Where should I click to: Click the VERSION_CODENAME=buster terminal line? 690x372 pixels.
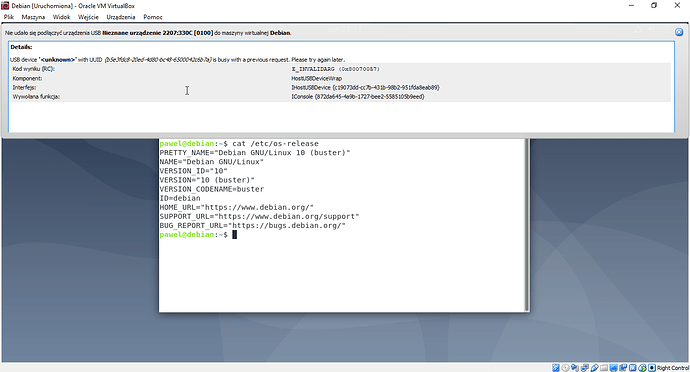(212, 189)
